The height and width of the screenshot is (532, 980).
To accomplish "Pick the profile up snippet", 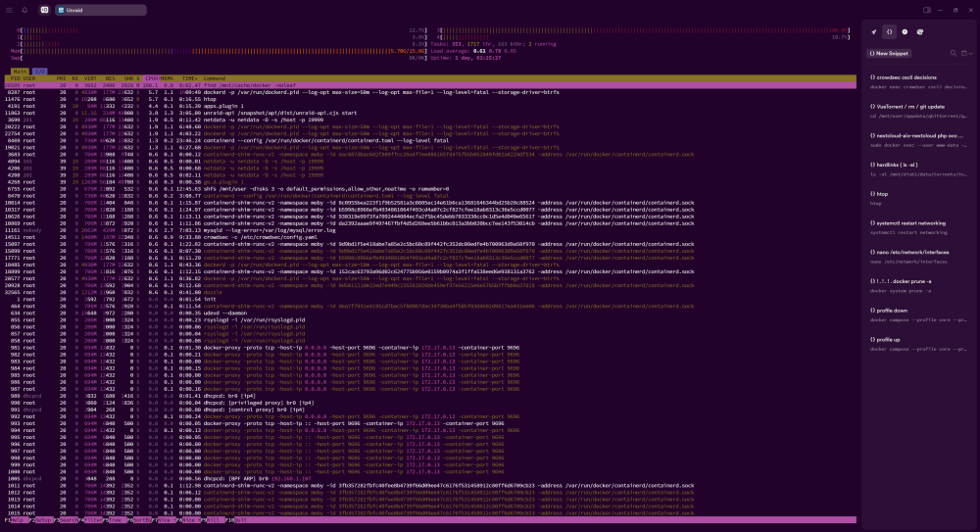I will 918,344.
